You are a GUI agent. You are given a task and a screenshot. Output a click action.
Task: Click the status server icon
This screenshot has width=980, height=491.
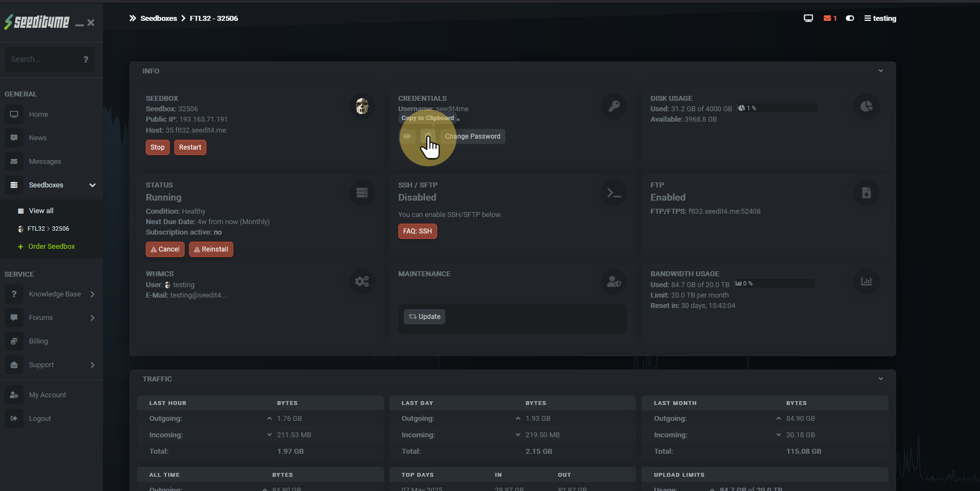362,193
